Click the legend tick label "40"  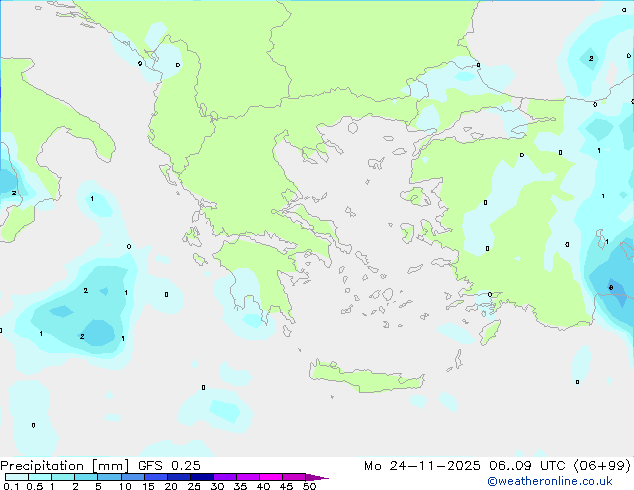pos(263,486)
